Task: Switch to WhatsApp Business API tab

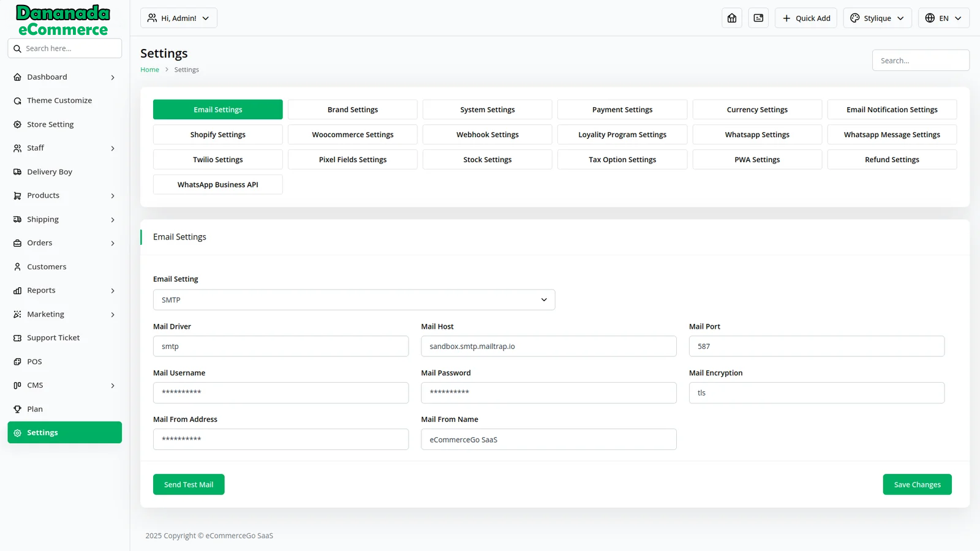Action: pos(218,185)
